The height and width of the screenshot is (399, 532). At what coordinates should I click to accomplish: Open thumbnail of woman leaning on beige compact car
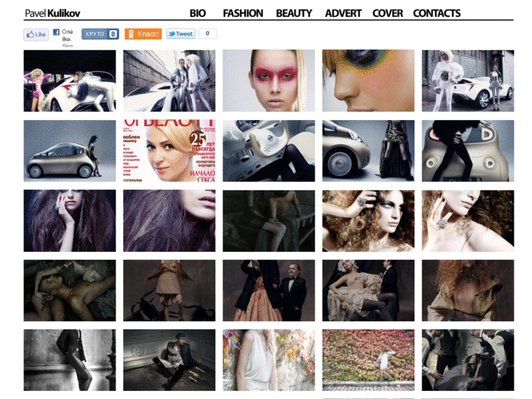pos(70,151)
